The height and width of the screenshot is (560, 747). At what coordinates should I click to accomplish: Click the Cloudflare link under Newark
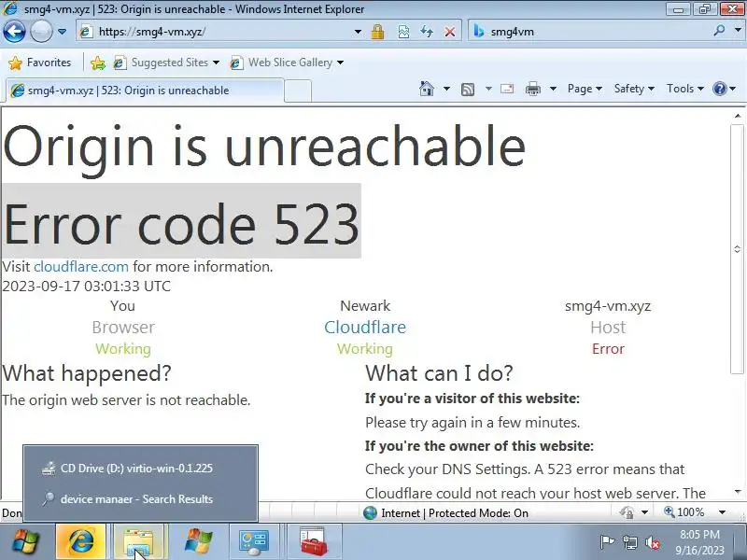[x=365, y=328]
